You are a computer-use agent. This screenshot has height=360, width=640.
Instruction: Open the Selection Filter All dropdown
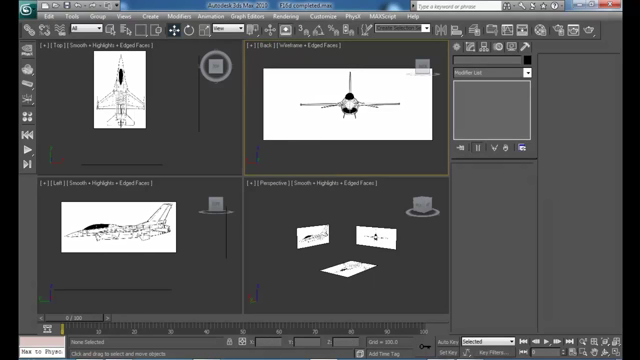[86, 28]
